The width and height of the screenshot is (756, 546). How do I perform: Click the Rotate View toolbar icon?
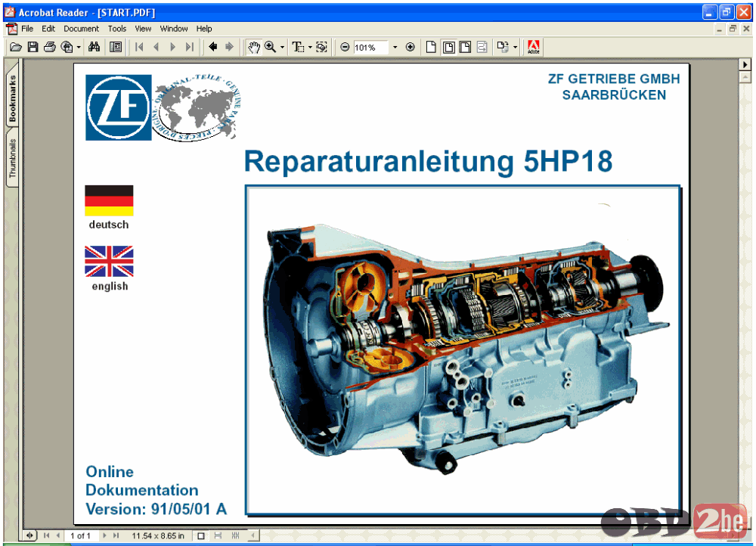click(503, 48)
